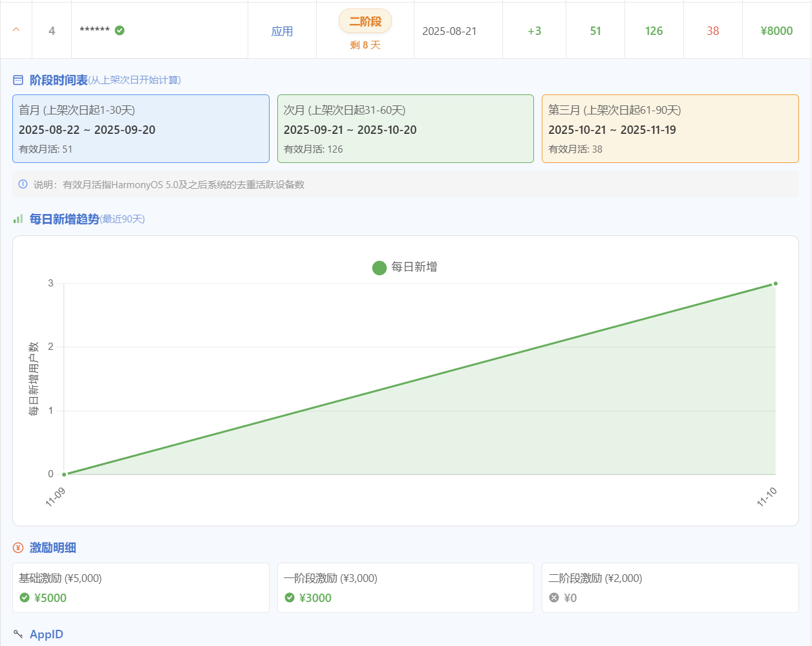Viewport: 812px width, 646px height.
Task: Select the 首月 period card
Action: tap(141, 129)
